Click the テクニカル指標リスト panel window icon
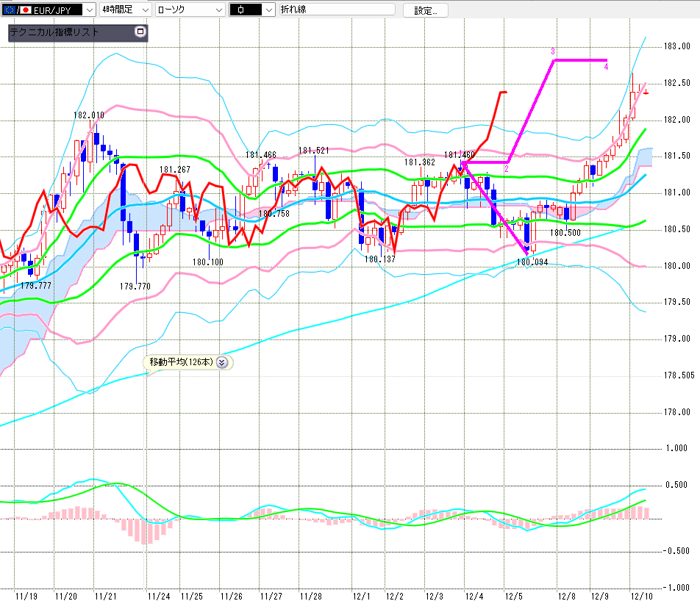Viewport: 700px width, 601px height. (140, 32)
